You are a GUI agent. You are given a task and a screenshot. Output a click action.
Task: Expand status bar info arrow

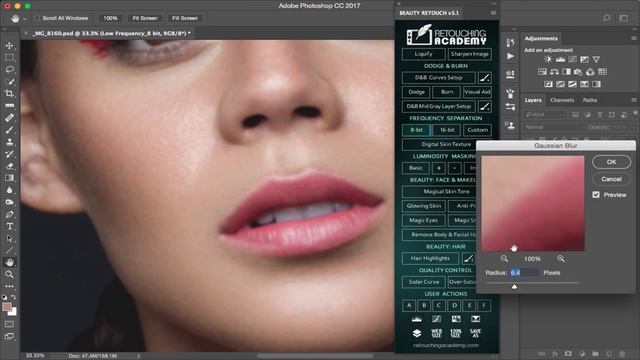(x=139, y=356)
